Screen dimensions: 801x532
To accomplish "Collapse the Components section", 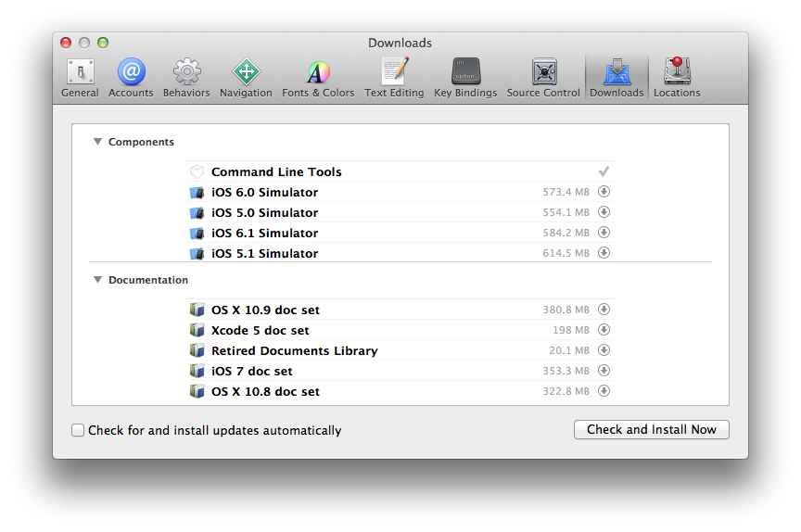I will 97,142.
